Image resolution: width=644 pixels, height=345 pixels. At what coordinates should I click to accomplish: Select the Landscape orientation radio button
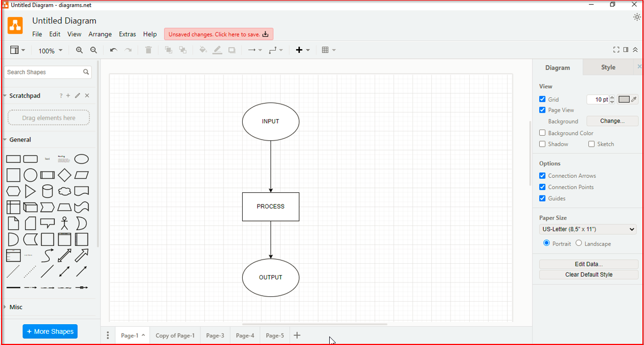pyautogui.click(x=579, y=243)
